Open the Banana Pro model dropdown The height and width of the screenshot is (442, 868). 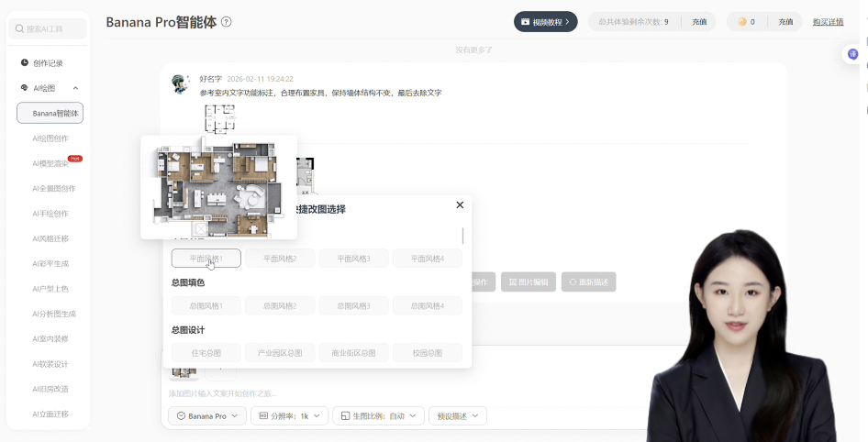point(207,416)
